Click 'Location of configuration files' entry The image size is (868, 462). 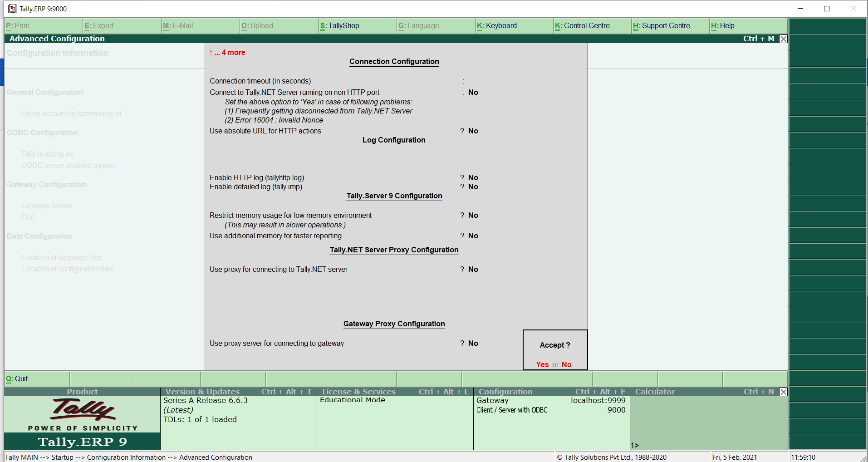point(68,269)
